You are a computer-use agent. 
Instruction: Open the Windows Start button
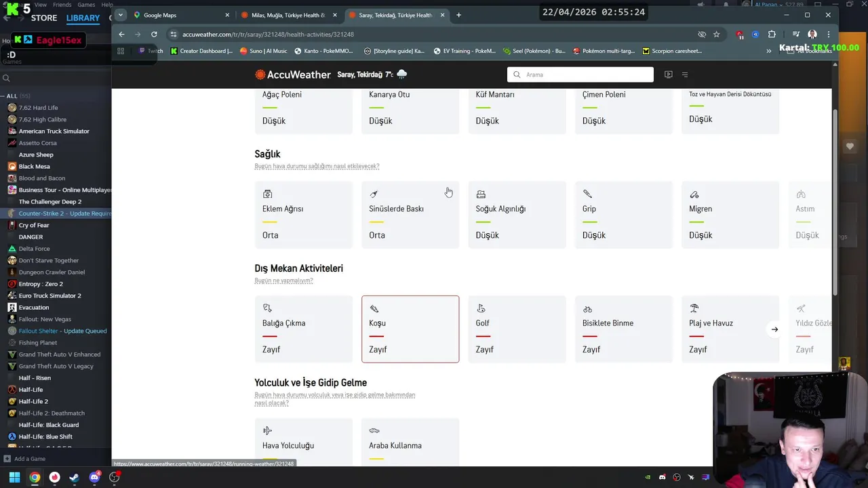14,477
